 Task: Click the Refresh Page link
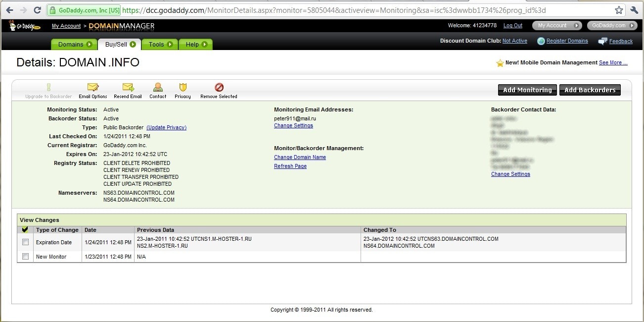[290, 166]
